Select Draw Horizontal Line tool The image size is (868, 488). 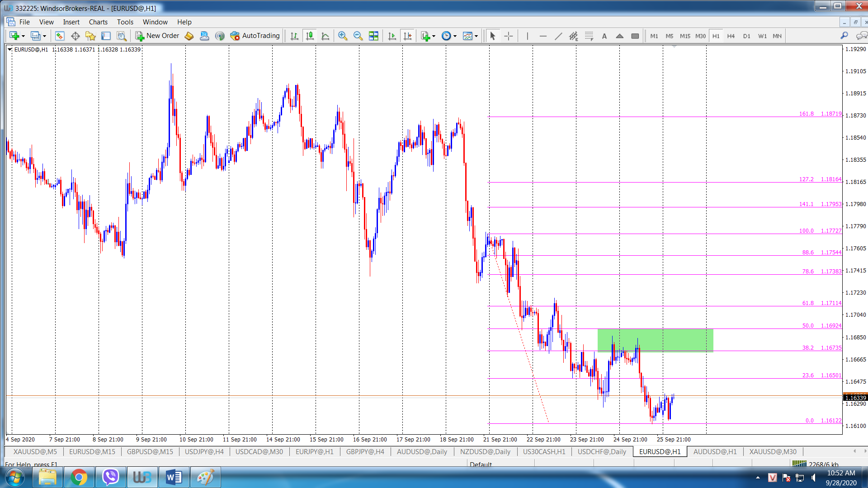[543, 36]
